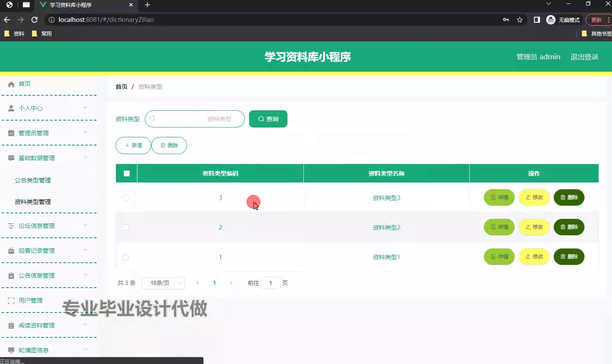612x364 pixels.
Task: Reload the page with the refresh icon
Action: pos(35,20)
